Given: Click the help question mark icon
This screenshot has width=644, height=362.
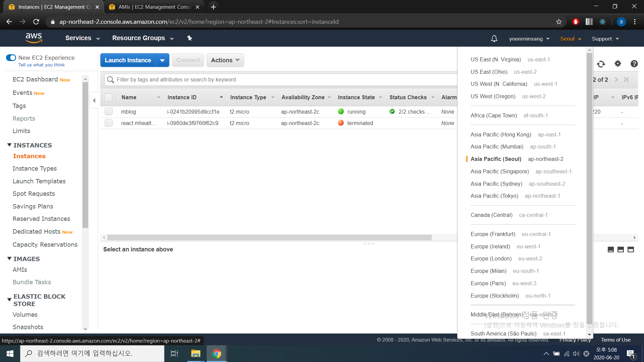Looking at the screenshot, I should 634,64.
